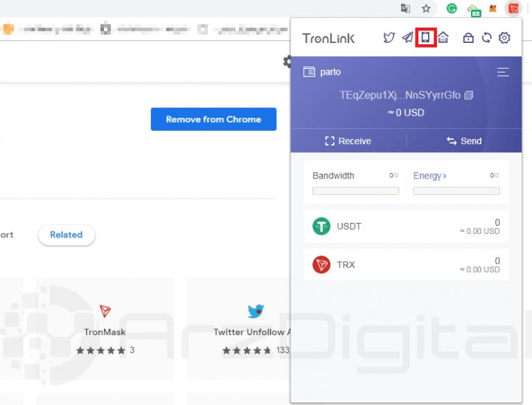Open the TronMask extension card
The width and height of the screenshot is (532, 405).
(x=105, y=329)
